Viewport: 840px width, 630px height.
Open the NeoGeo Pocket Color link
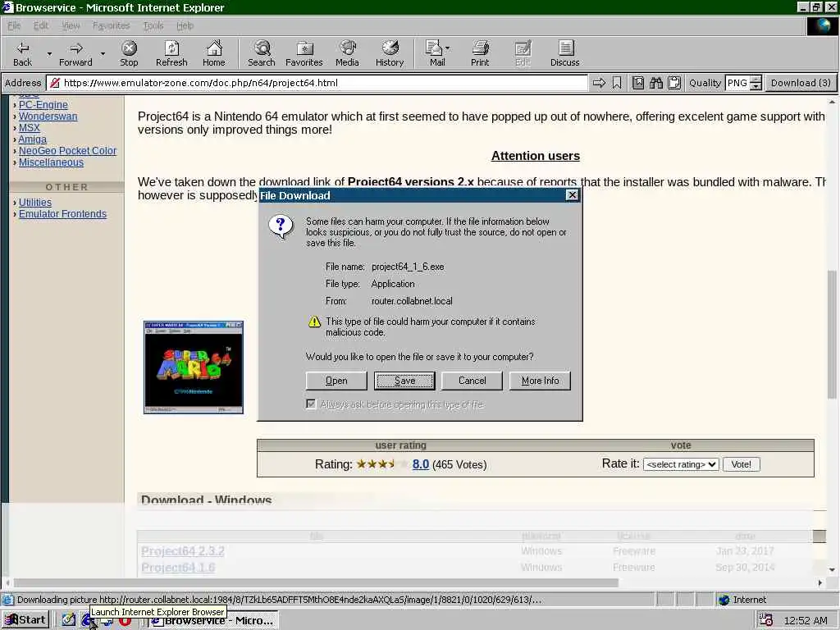tap(67, 151)
